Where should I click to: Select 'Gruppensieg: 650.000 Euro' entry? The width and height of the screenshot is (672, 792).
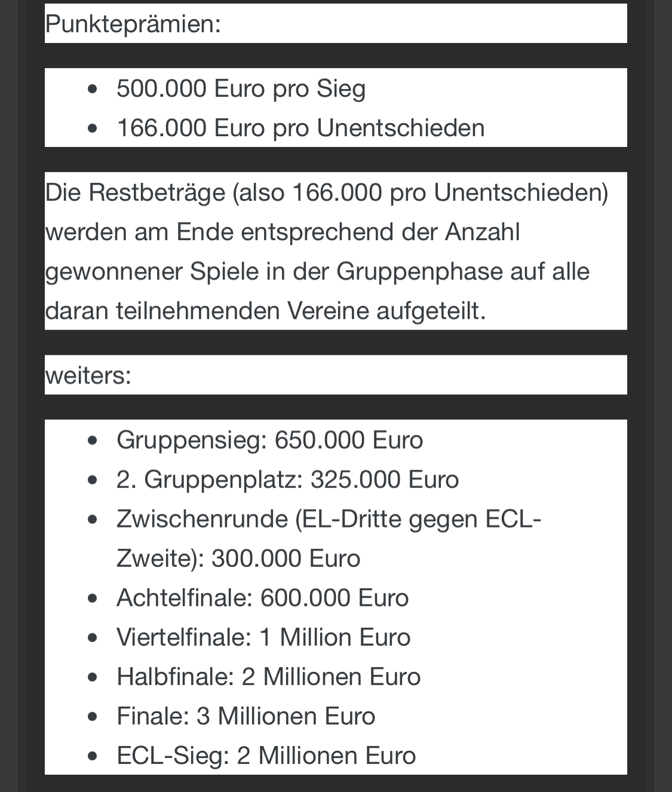269,440
